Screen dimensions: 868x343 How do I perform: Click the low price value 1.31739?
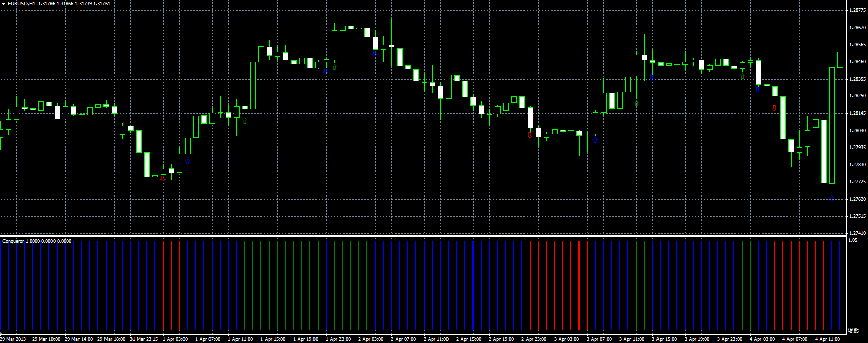[x=84, y=4]
